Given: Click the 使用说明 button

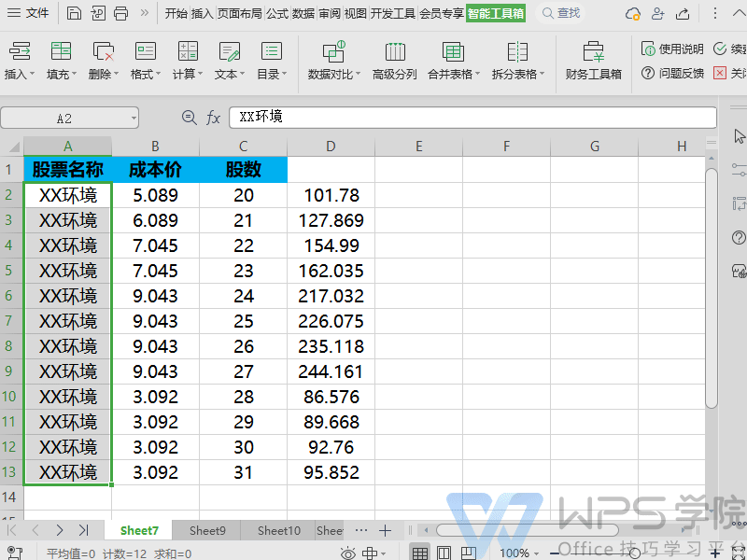Looking at the screenshot, I should point(672,49).
